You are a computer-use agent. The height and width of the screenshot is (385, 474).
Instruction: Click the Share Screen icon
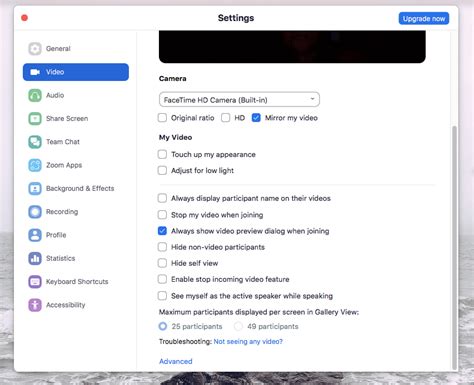[x=35, y=119]
